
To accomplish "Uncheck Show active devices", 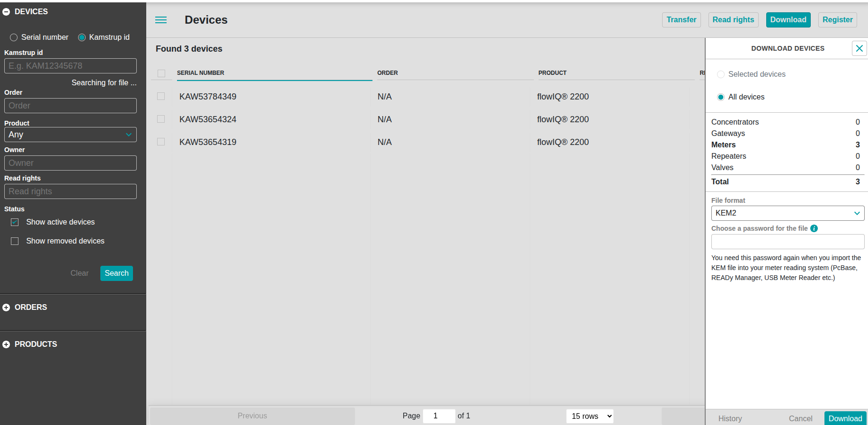I will pyautogui.click(x=15, y=222).
